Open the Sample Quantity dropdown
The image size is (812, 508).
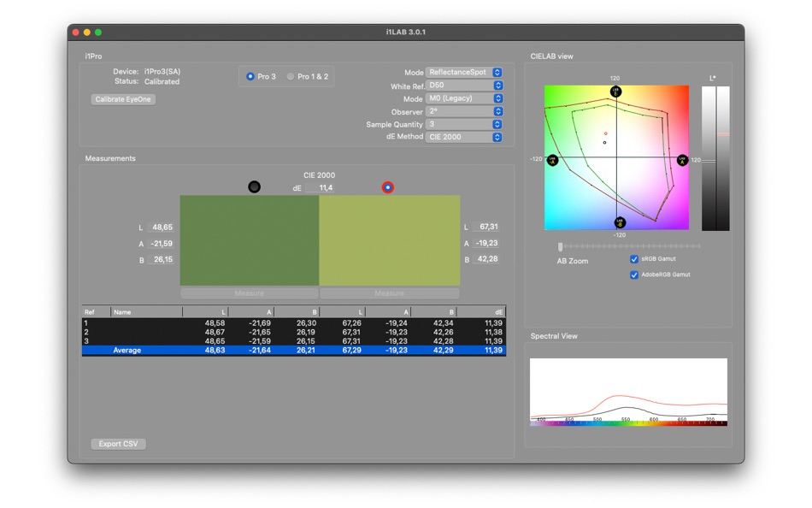pos(463,124)
